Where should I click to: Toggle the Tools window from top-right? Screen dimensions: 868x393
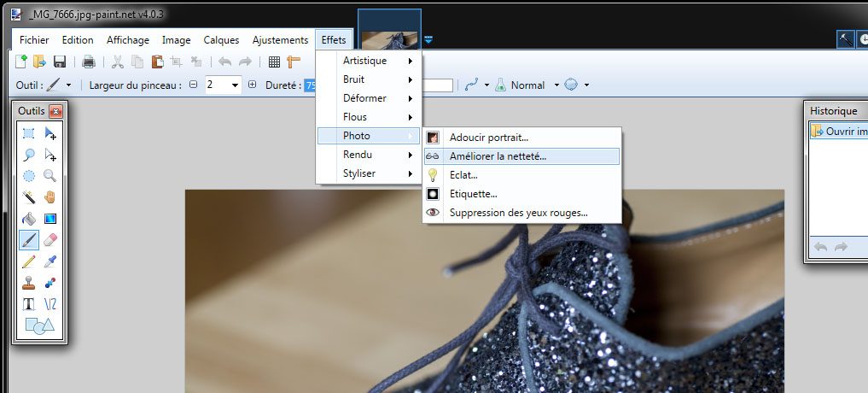tap(845, 39)
